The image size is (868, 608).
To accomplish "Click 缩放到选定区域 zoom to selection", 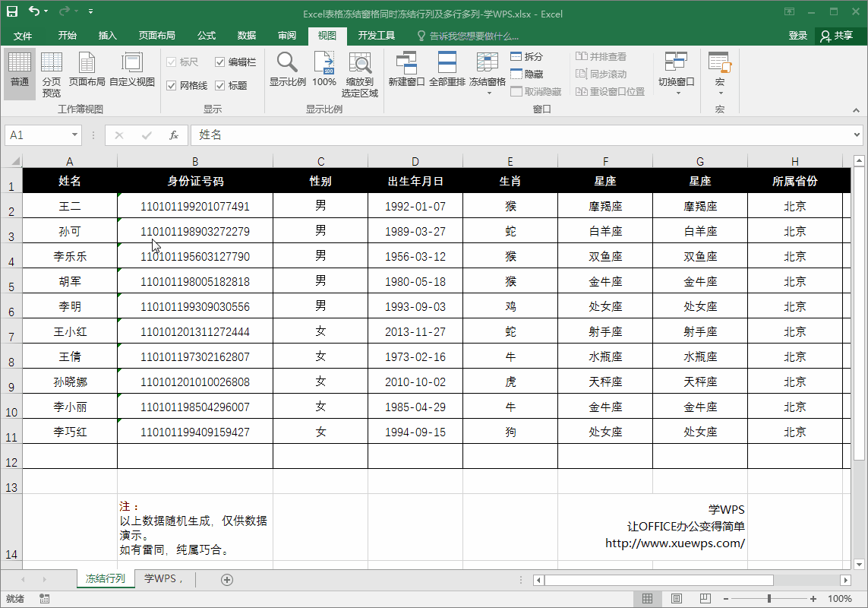I will coord(360,74).
